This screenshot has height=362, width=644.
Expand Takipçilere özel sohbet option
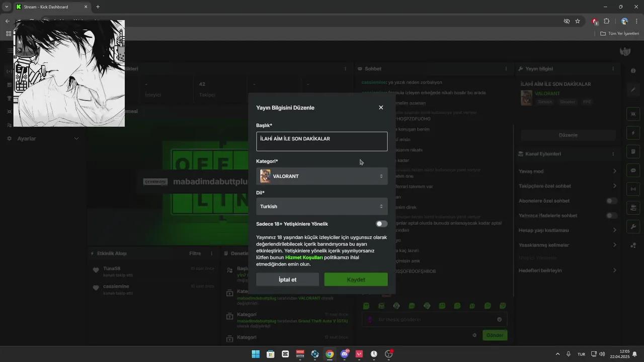[568, 186]
